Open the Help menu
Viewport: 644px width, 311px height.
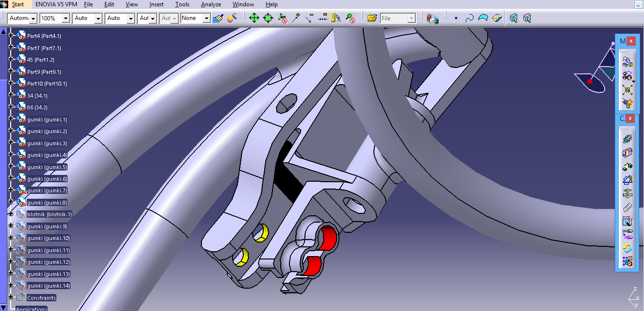272,4
